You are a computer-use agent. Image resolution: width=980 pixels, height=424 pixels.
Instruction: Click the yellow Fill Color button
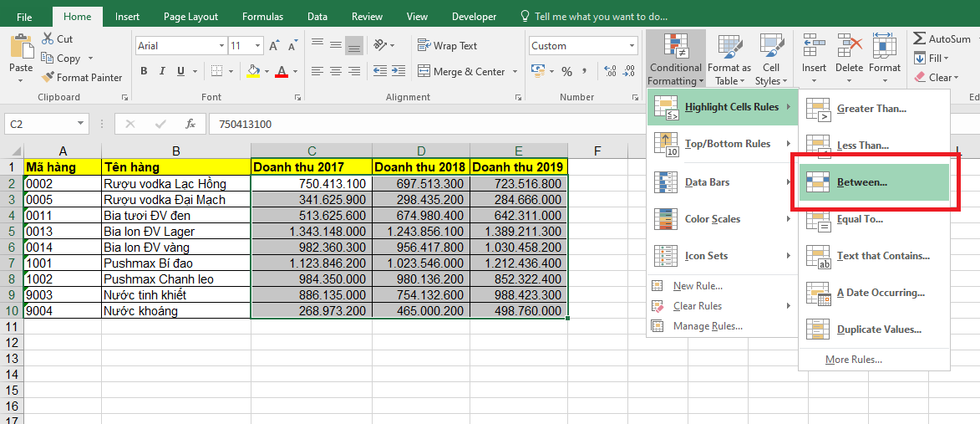click(254, 72)
